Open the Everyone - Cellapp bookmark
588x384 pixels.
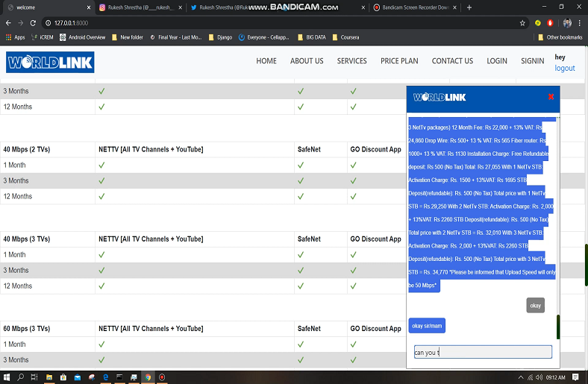pyautogui.click(x=264, y=37)
